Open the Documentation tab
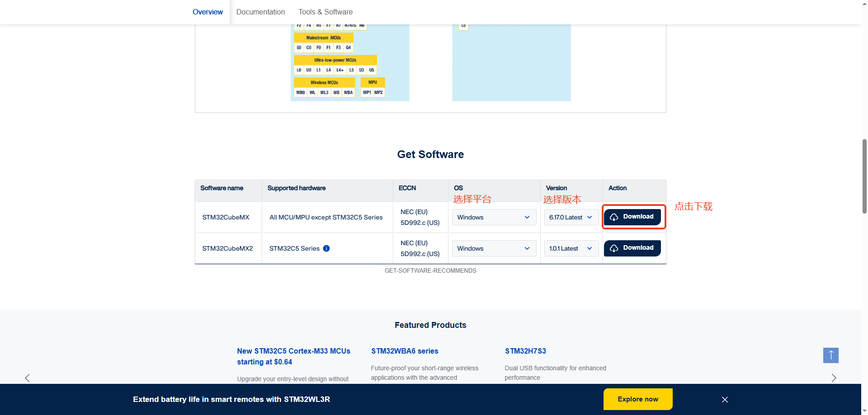The height and width of the screenshot is (415, 868). 260,12
